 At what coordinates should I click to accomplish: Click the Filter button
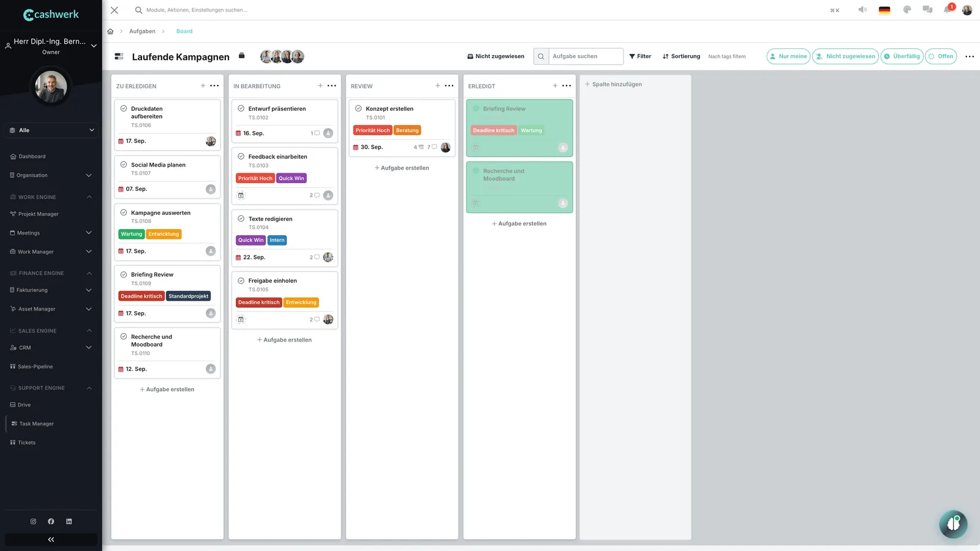(640, 56)
